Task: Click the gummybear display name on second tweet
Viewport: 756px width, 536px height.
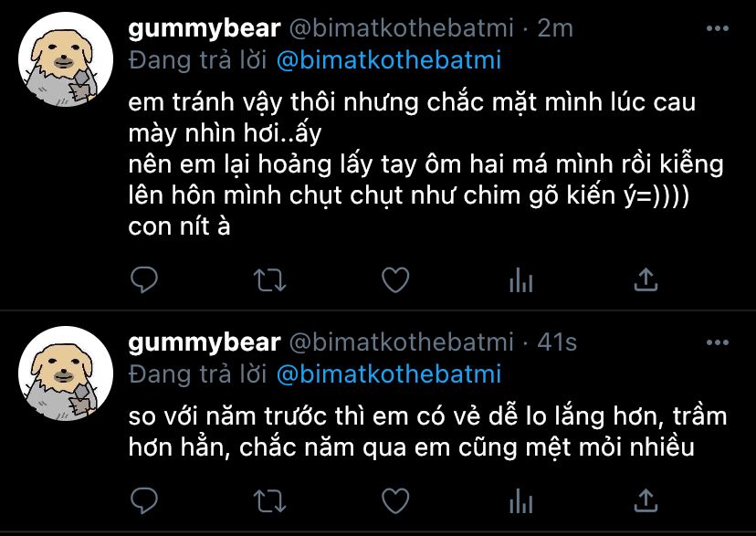Action: click(205, 343)
